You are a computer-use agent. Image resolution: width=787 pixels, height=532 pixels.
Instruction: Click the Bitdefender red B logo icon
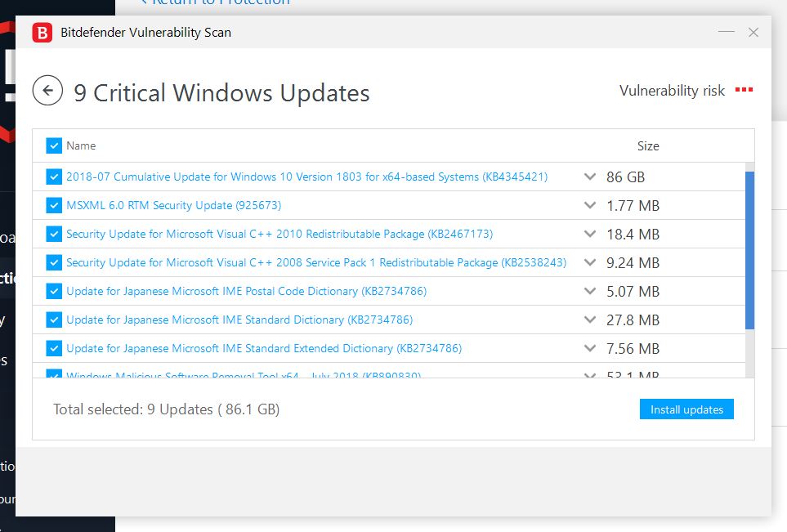click(x=42, y=33)
